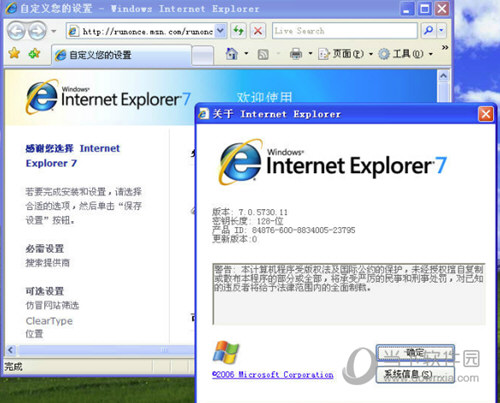Click the 搜索提供商 setting text
This screenshot has height=403, width=500.
pyautogui.click(x=48, y=263)
